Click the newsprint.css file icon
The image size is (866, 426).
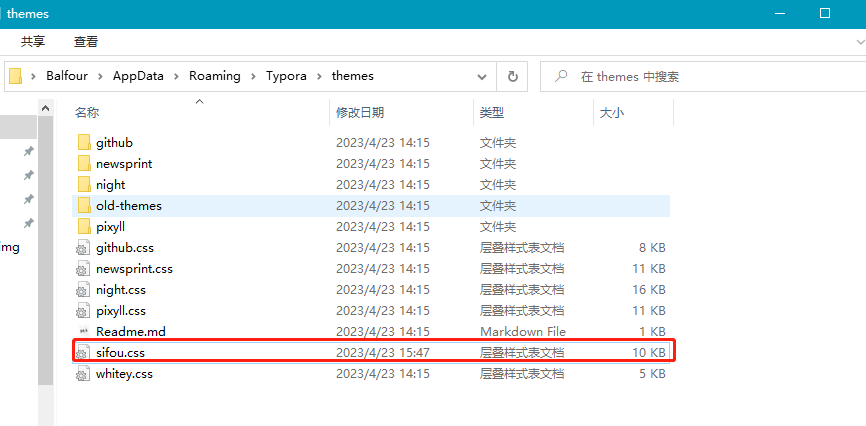click(83, 269)
